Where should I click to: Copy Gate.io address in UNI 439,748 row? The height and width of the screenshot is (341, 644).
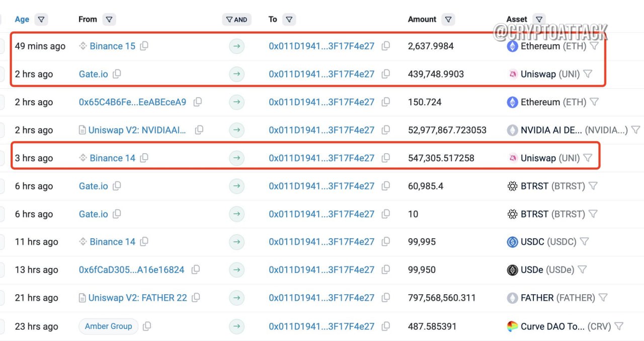tap(117, 74)
